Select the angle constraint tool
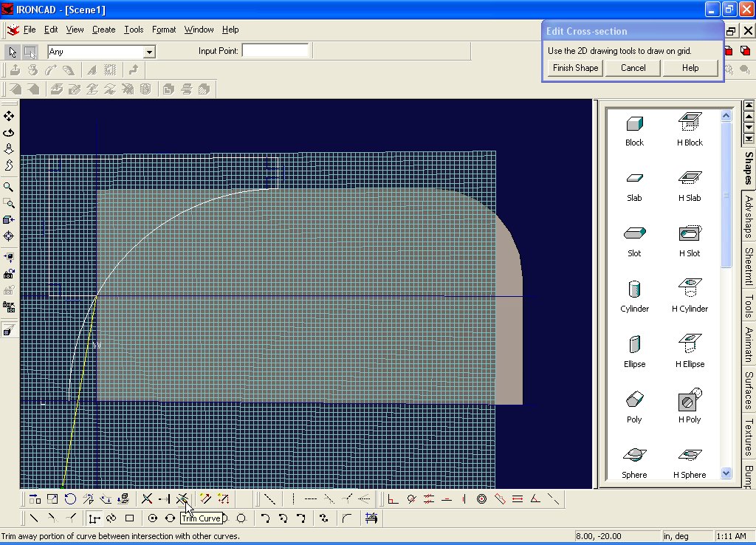The image size is (756, 545). coord(535,499)
